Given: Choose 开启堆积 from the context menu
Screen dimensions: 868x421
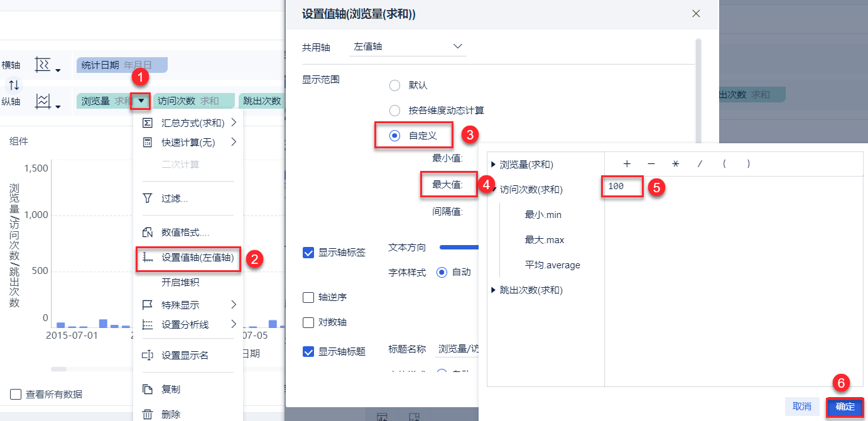Looking at the screenshot, I should 188,283.
